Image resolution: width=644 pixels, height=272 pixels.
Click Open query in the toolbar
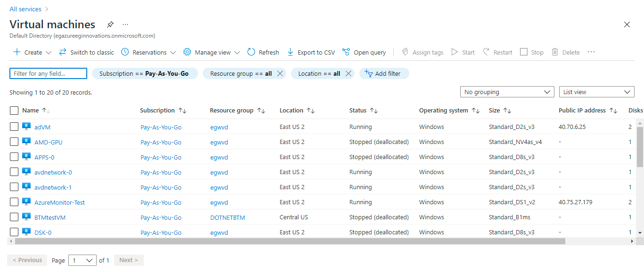click(x=364, y=52)
